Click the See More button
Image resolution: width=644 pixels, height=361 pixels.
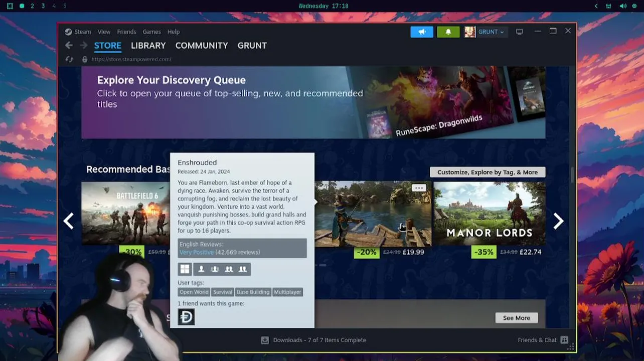coord(517,318)
